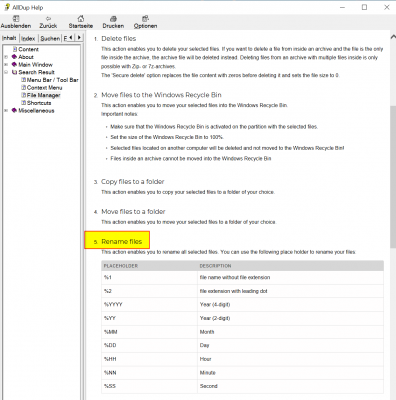Open the Startseite home icon
Screen dimensions: 396x400
[81, 19]
